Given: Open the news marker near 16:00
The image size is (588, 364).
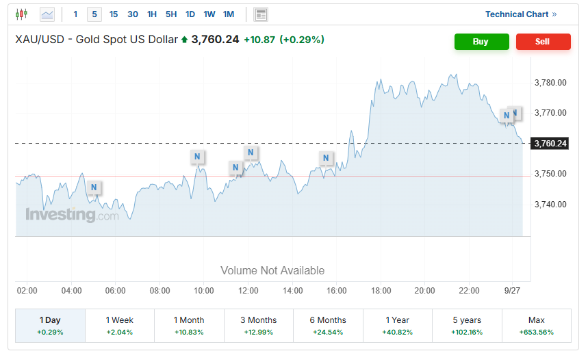Looking at the screenshot, I should point(327,159).
